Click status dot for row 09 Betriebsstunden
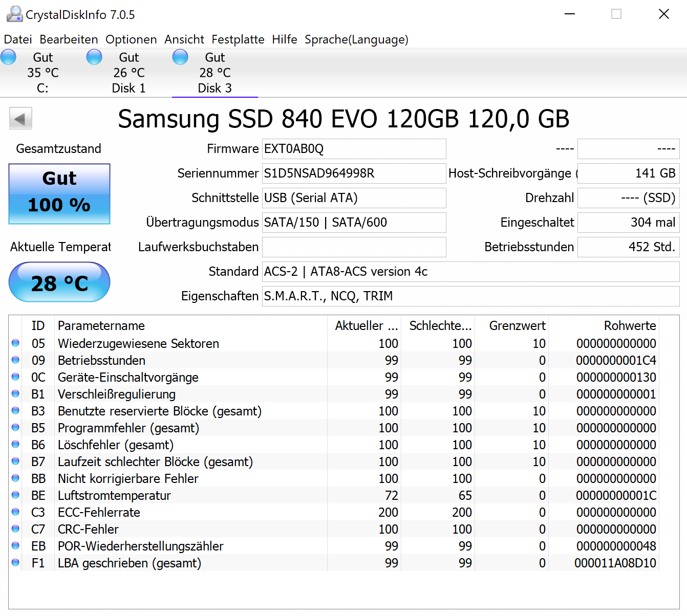This screenshot has width=687, height=616. point(15,360)
